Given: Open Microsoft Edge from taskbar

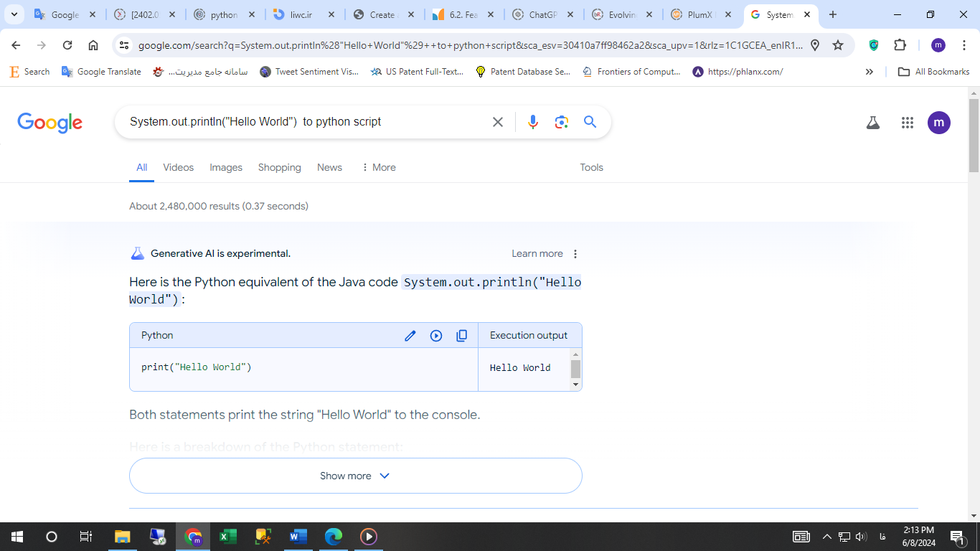Looking at the screenshot, I should tap(334, 537).
